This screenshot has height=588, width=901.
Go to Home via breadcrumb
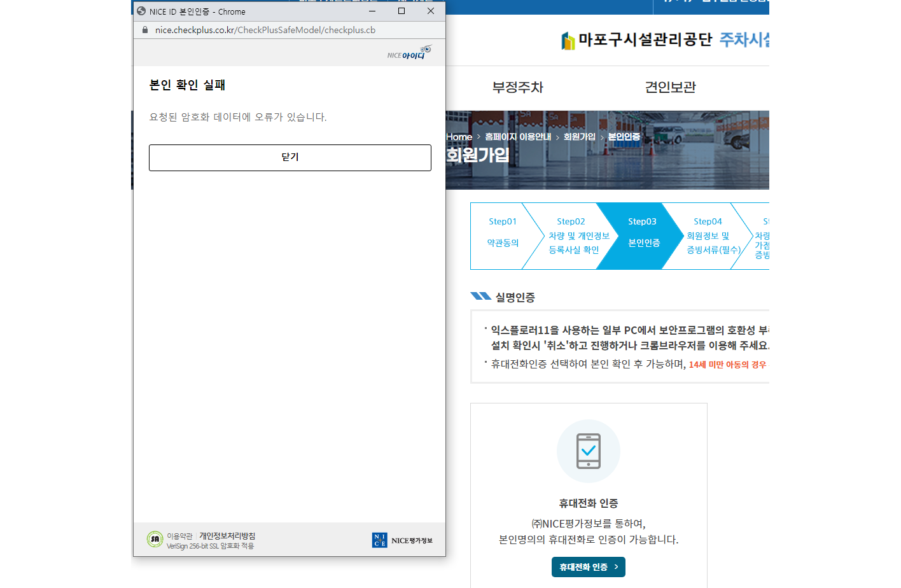[459, 137]
